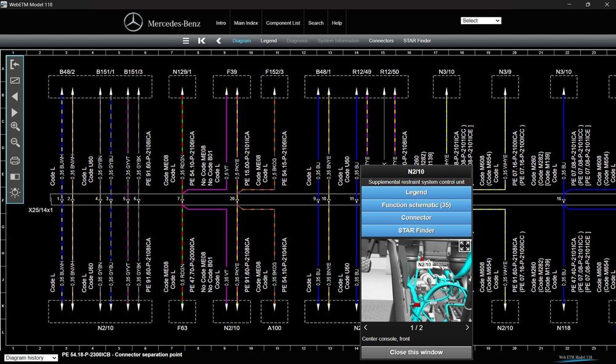616x364 pixels.
Task: Print the diagram using the printer icon
Action: (15, 161)
